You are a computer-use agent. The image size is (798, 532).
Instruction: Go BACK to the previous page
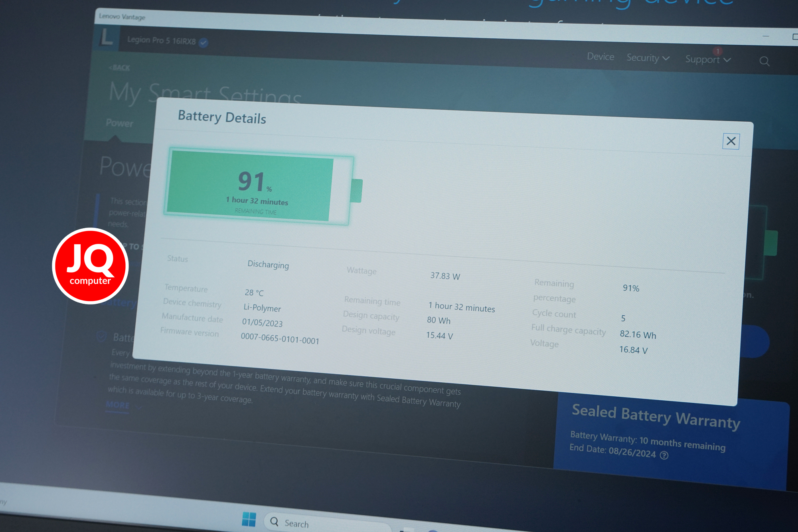tap(119, 67)
